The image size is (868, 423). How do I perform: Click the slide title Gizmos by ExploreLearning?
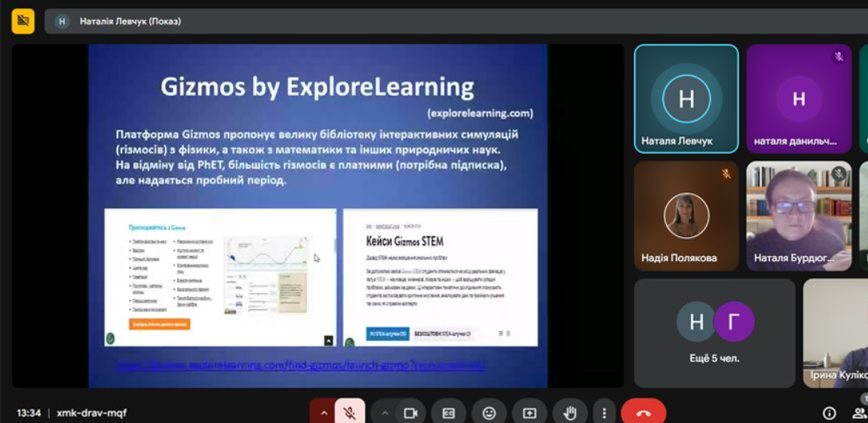(x=318, y=87)
